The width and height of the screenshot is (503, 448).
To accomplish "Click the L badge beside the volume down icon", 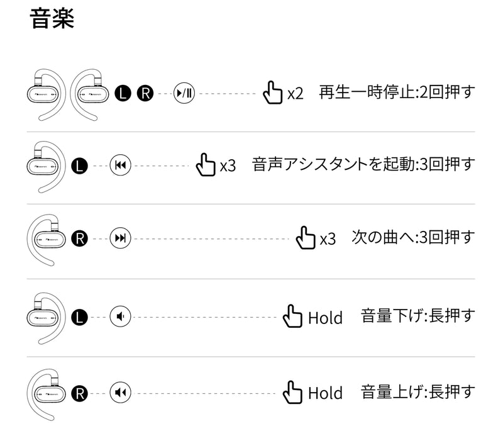I will point(80,316).
